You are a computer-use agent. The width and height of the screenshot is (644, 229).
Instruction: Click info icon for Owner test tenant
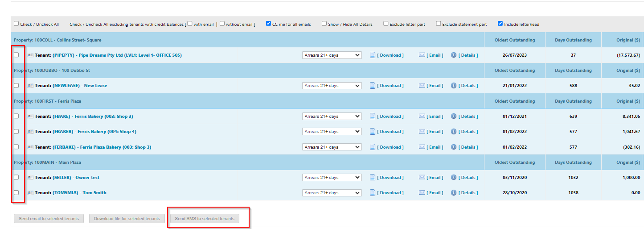click(454, 178)
